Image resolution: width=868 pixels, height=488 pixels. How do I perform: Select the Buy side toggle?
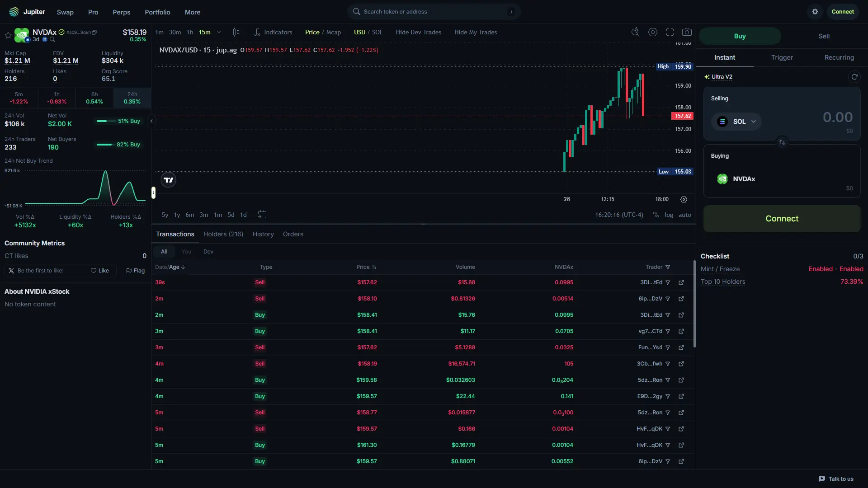pyautogui.click(x=740, y=36)
